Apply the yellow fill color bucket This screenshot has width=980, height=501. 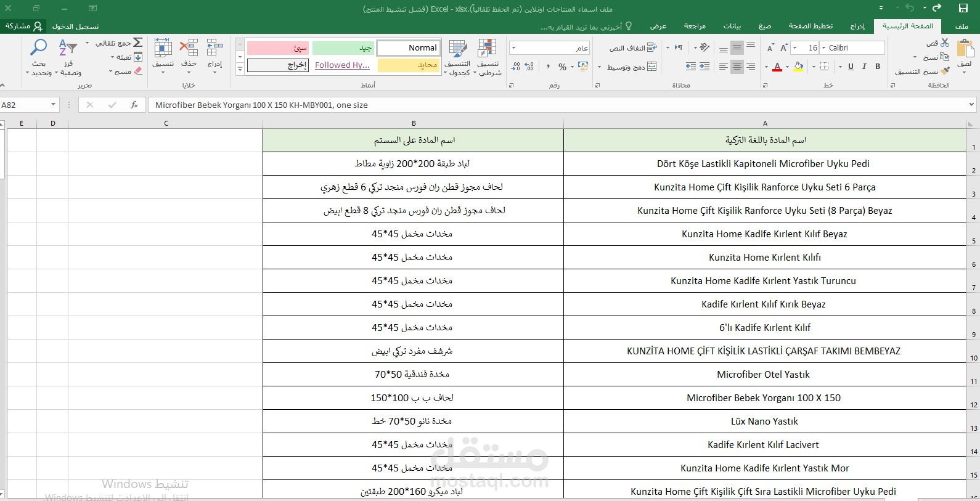[x=799, y=67]
